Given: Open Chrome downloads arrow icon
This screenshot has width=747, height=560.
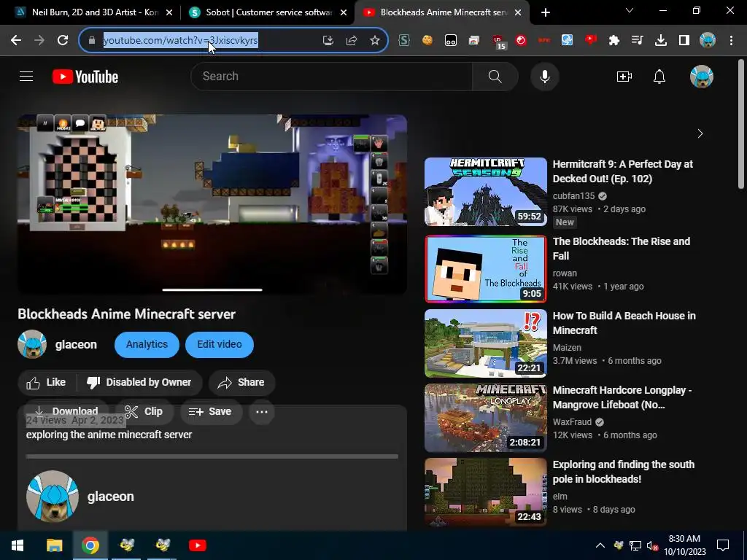Looking at the screenshot, I should (x=661, y=41).
